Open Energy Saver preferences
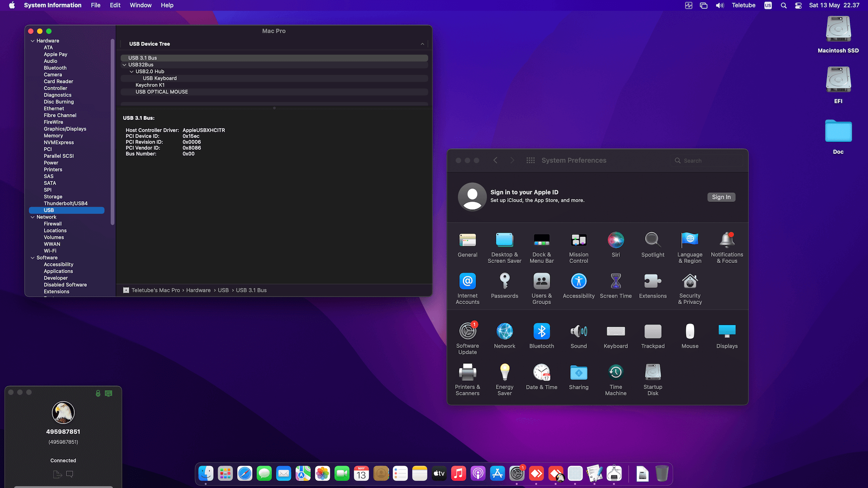This screenshot has width=868, height=488. tap(505, 380)
